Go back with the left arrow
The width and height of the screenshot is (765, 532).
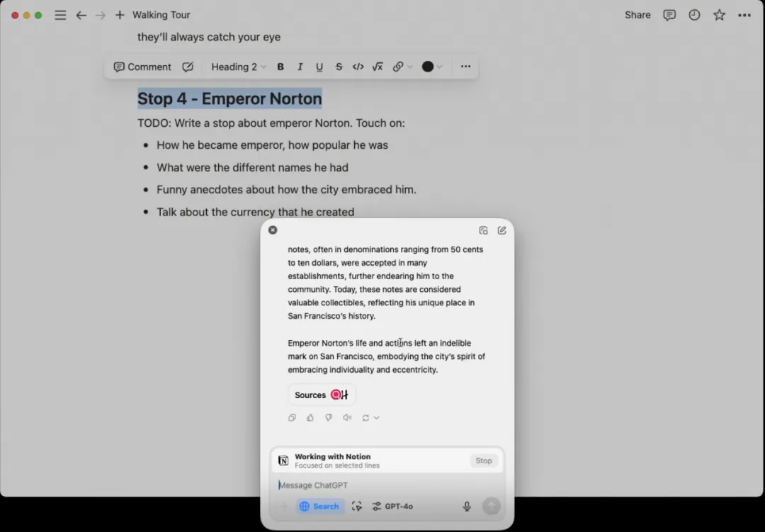pyautogui.click(x=81, y=15)
